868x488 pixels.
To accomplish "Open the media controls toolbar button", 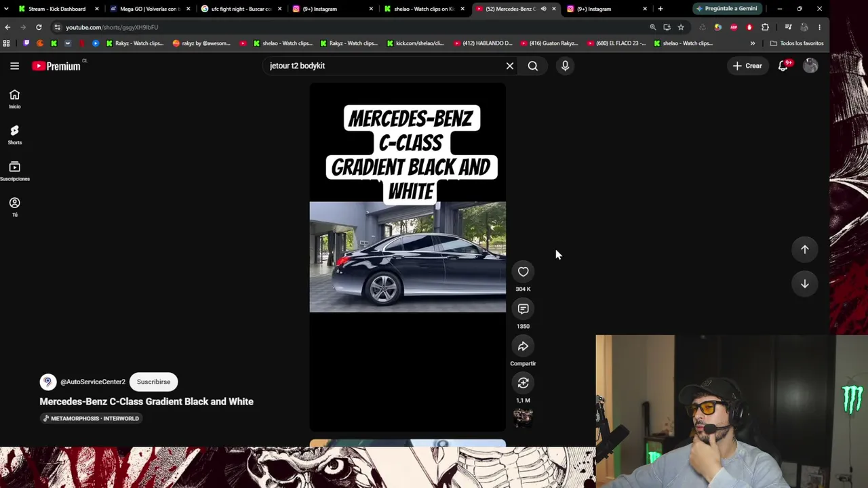I will (x=788, y=27).
